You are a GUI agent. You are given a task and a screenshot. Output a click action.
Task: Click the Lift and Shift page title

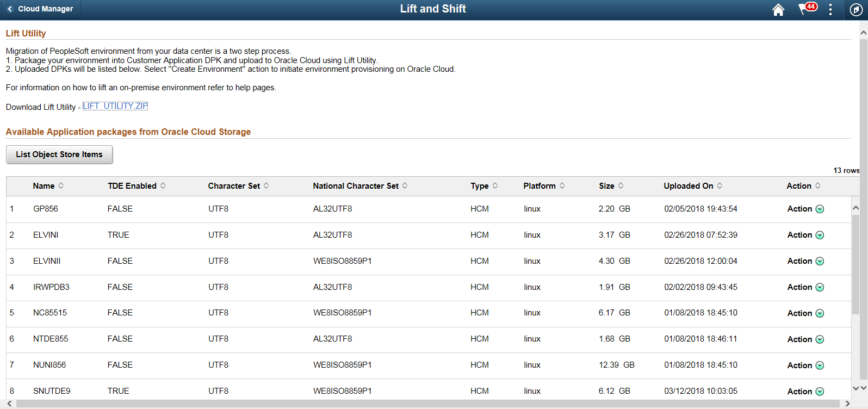(433, 9)
